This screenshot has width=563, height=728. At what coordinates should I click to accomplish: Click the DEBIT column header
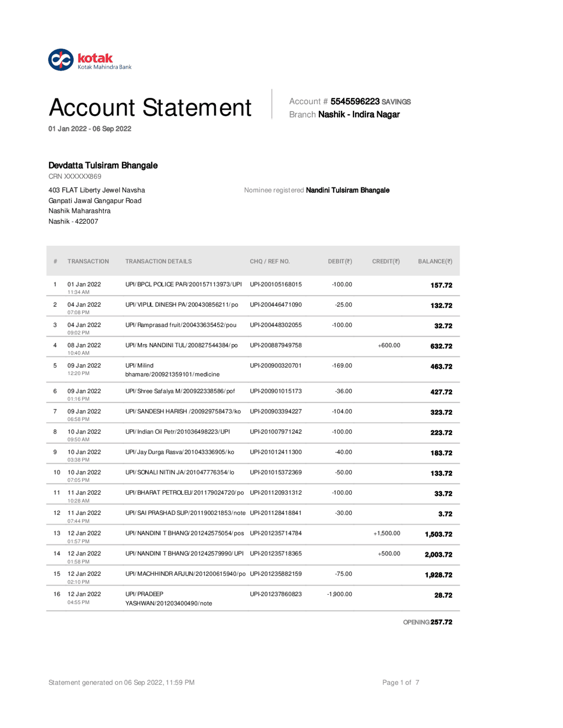click(340, 261)
